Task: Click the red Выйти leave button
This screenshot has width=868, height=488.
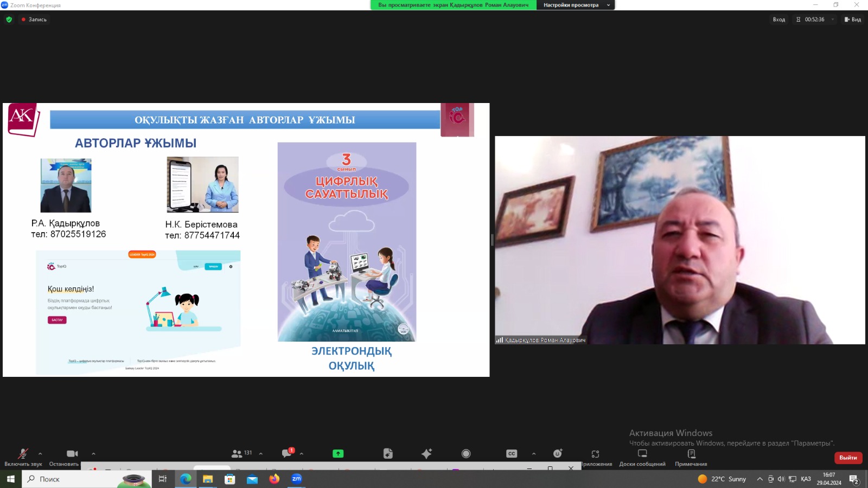Action: 848,458
